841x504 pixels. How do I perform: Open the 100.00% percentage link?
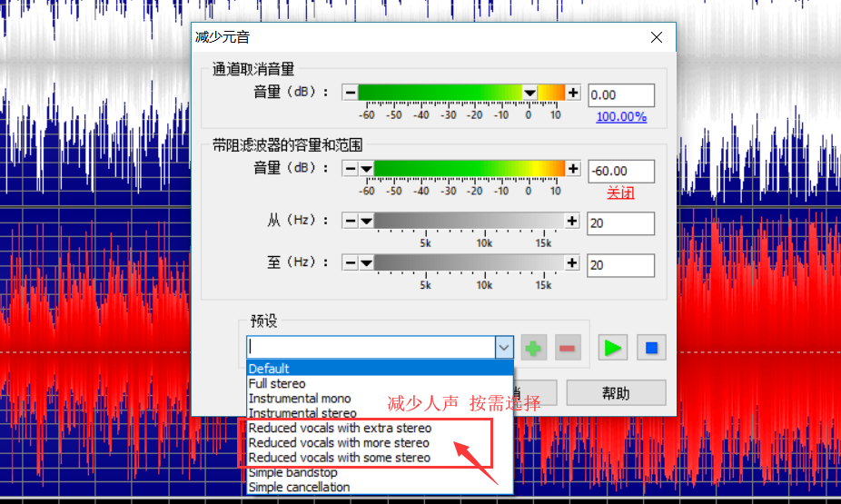point(621,117)
